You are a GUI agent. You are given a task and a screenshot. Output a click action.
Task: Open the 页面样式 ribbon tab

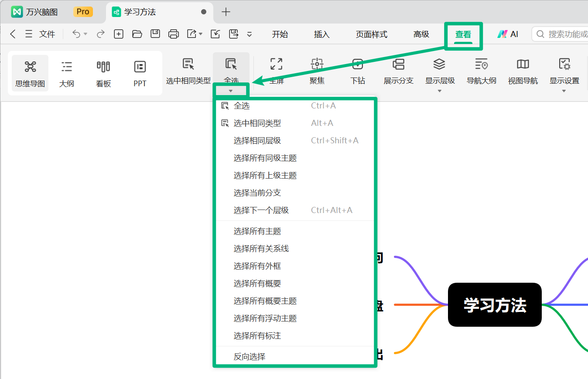pos(372,34)
